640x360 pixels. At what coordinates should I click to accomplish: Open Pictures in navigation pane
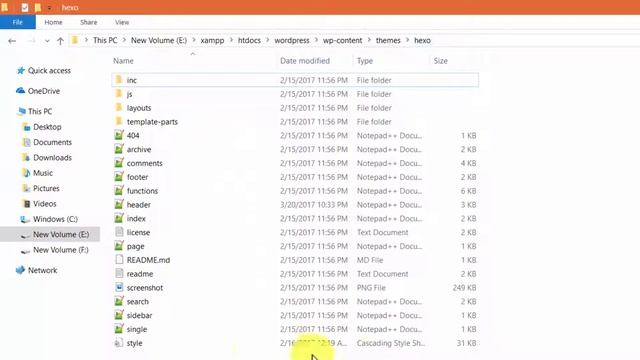point(41,189)
